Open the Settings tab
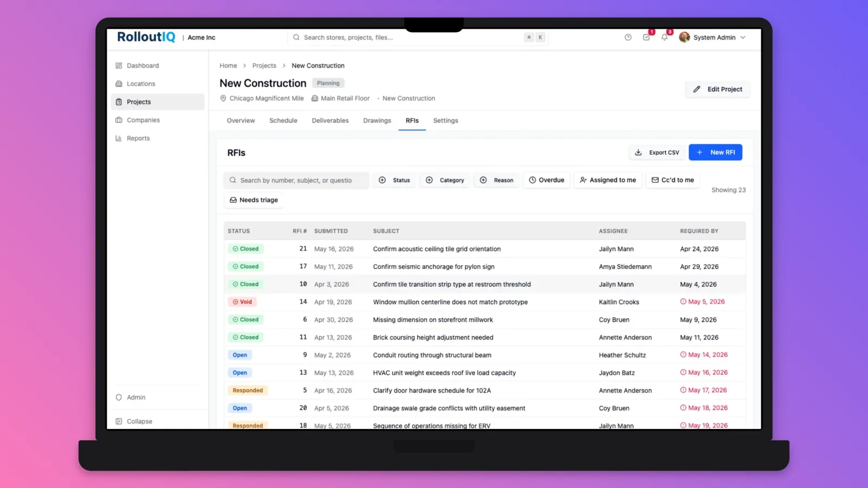The height and width of the screenshot is (488, 868). [x=445, y=120]
